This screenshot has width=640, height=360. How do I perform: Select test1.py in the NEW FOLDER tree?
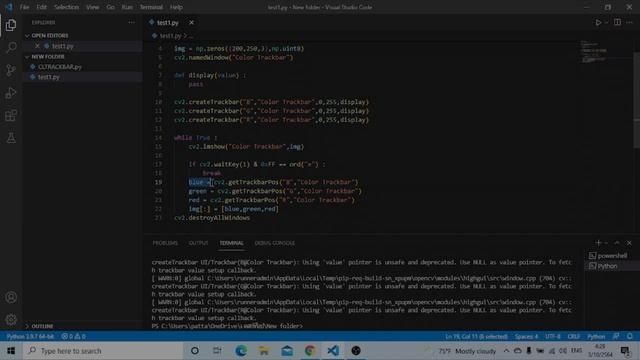(49, 77)
